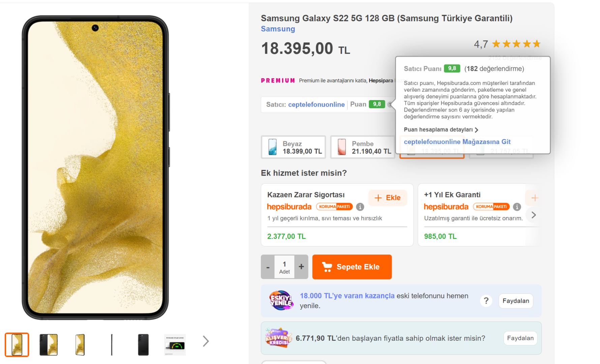Add product with Sepete Ekle button
600x364 pixels.
[352, 267]
